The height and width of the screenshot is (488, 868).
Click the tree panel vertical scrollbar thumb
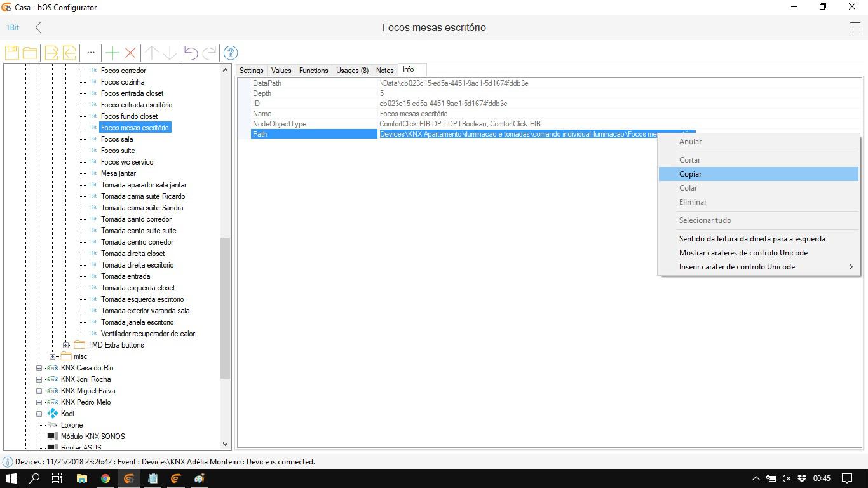tap(225, 308)
